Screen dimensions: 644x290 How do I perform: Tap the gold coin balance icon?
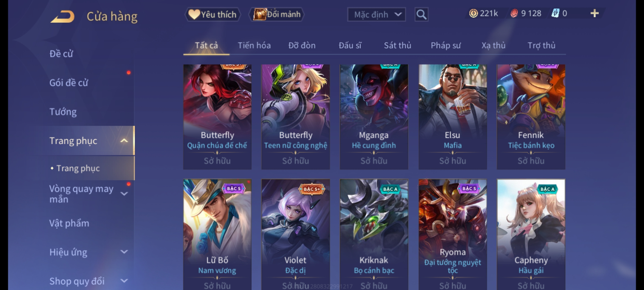pos(473,13)
